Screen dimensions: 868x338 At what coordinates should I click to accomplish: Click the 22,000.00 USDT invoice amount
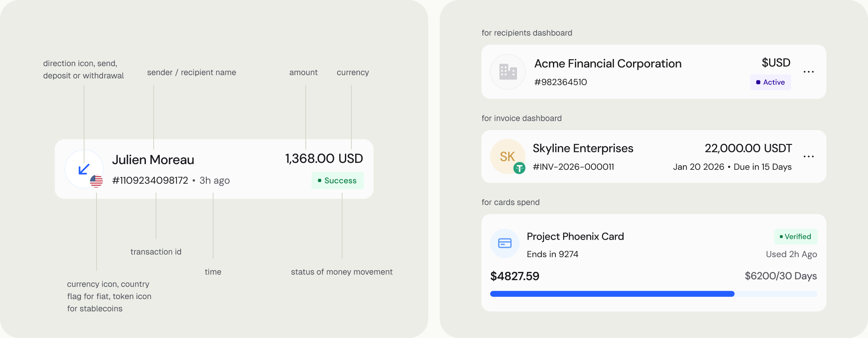point(748,148)
